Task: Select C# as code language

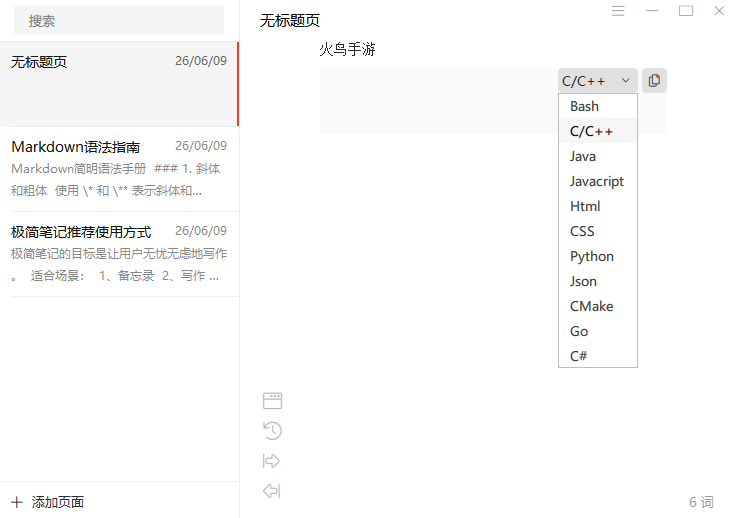Action: click(598, 356)
